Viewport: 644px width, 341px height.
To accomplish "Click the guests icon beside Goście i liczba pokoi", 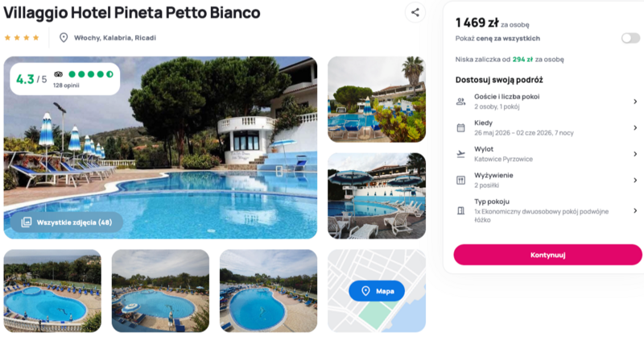I will (x=460, y=101).
